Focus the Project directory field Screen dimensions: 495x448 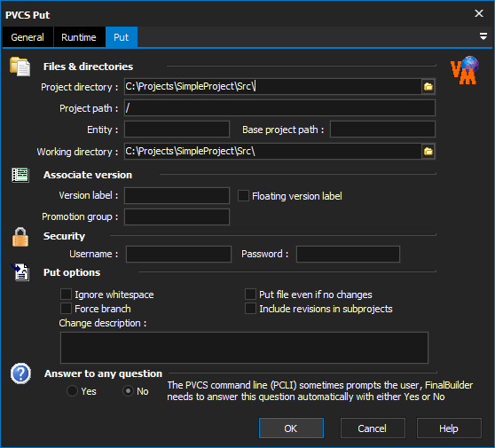tap(272, 87)
